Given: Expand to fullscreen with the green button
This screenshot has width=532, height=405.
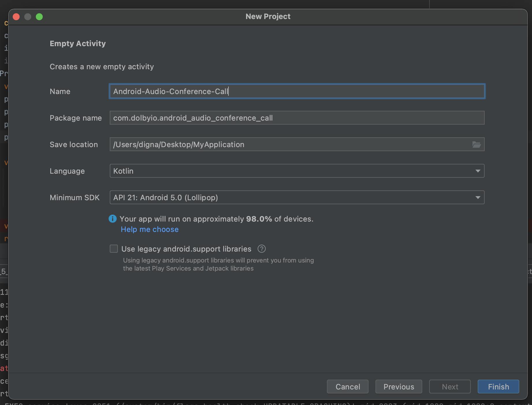Looking at the screenshot, I should [x=39, y=16].
